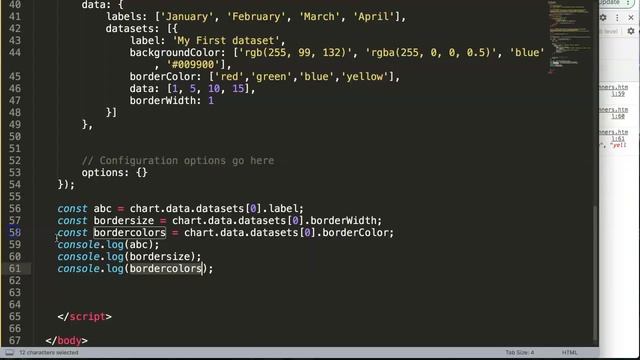Click 'backgroundColor:' property on line 44
Screen dimensions: 640x360
(x=178, y=53)
